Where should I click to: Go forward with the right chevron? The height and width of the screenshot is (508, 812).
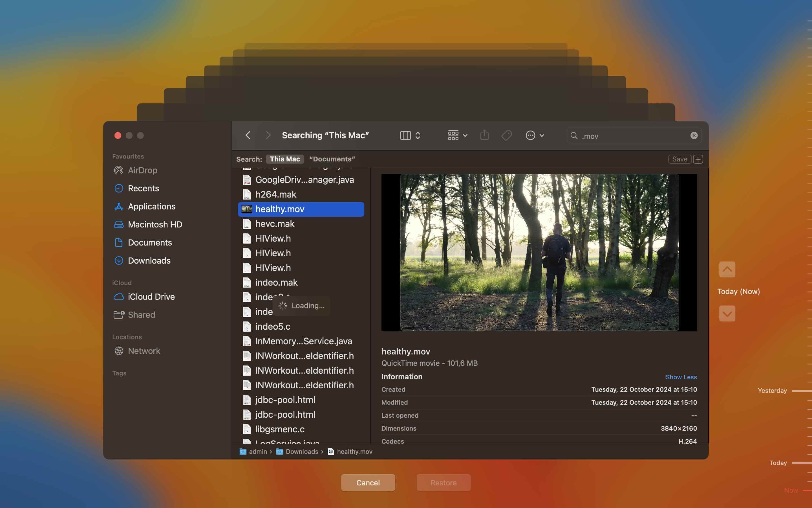268,135
